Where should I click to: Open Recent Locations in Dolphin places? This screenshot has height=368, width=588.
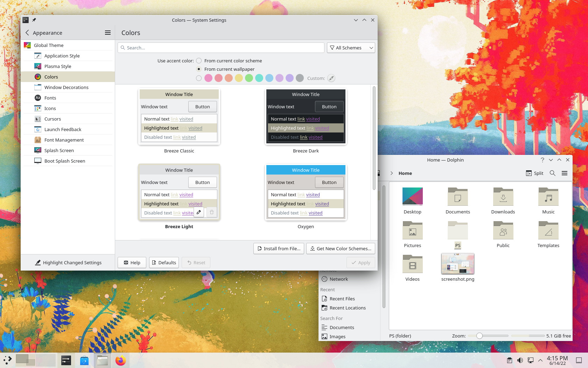click(343, 308)
